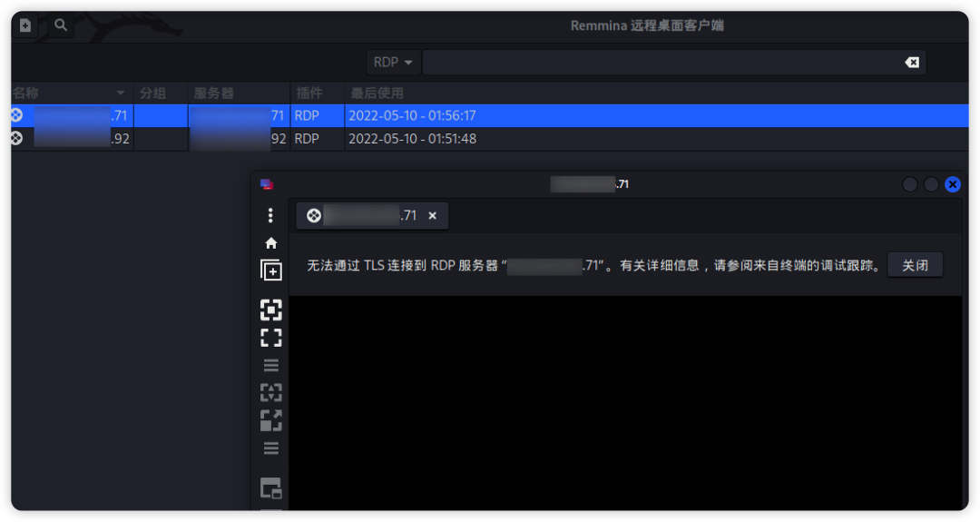Click the TLS connection error message text

point(593,266)
